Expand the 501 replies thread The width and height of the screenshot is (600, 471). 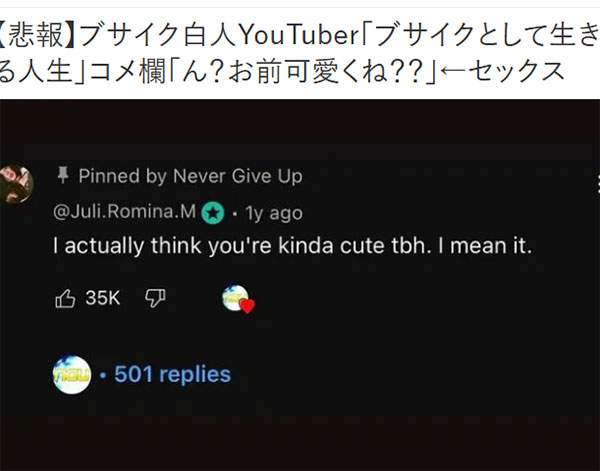(x=172, y=375)
